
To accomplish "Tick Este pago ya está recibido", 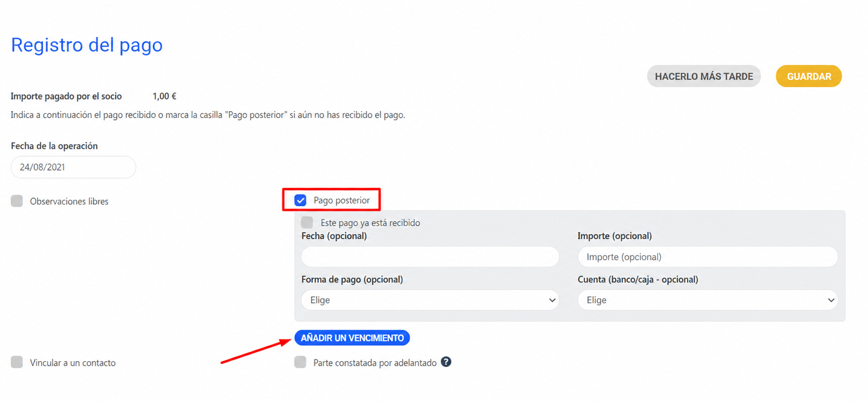I will [x=307, y=222].
